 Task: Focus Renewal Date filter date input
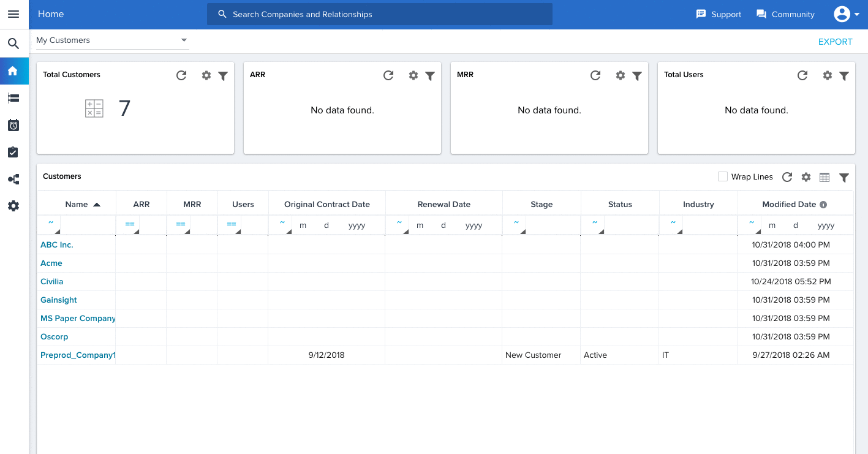click(455, 225)
